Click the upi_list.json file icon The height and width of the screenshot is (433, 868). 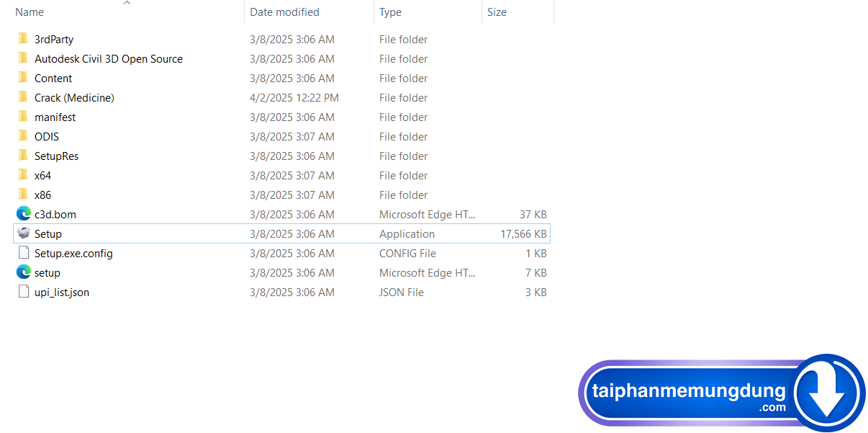(24, 292)
